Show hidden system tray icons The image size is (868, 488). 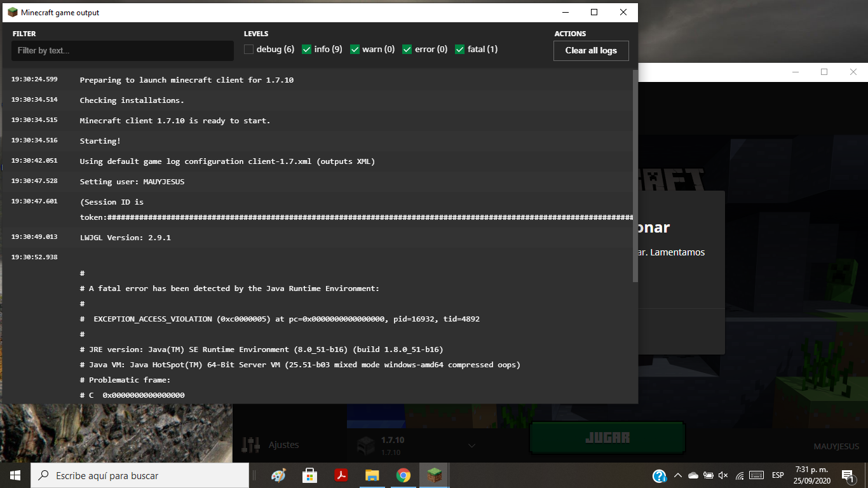[x=678, y=475]
